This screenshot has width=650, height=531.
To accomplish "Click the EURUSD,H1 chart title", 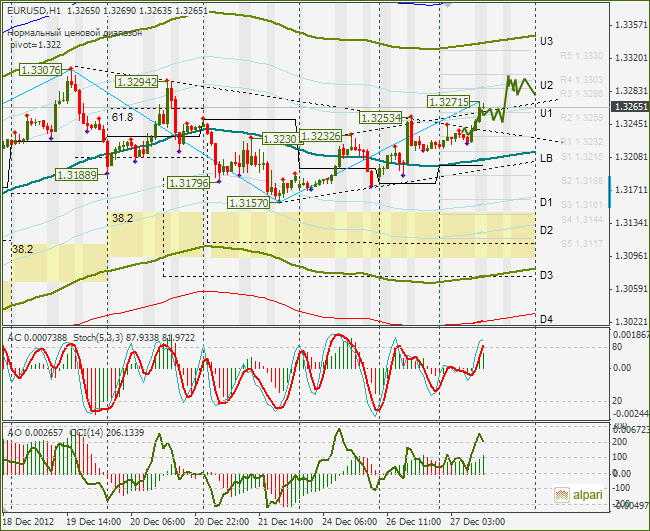I will point(34,11).
